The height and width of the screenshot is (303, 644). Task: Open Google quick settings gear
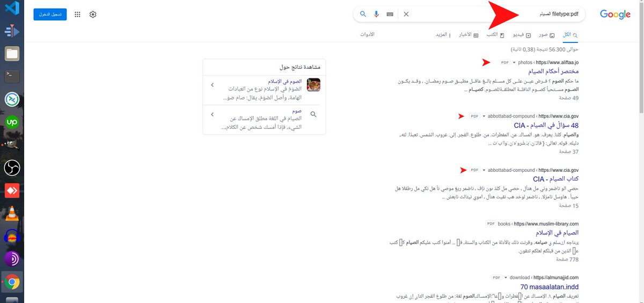click(93, 15)
